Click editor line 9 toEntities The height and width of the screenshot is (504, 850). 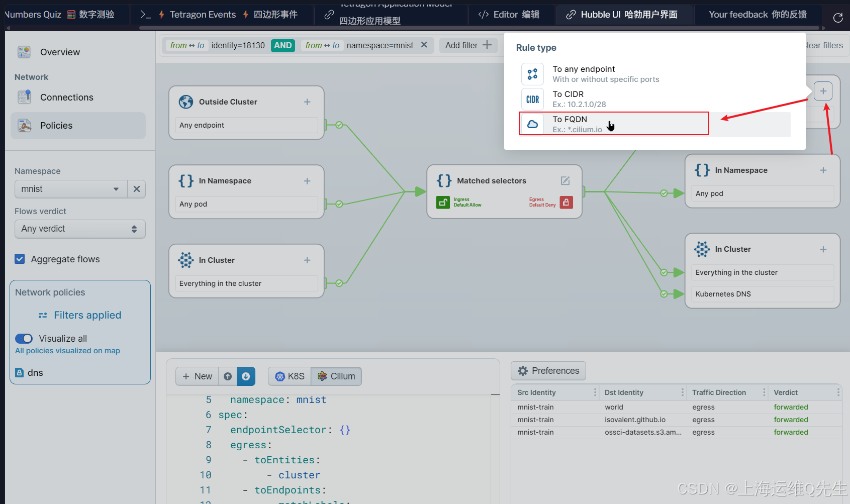287,460
